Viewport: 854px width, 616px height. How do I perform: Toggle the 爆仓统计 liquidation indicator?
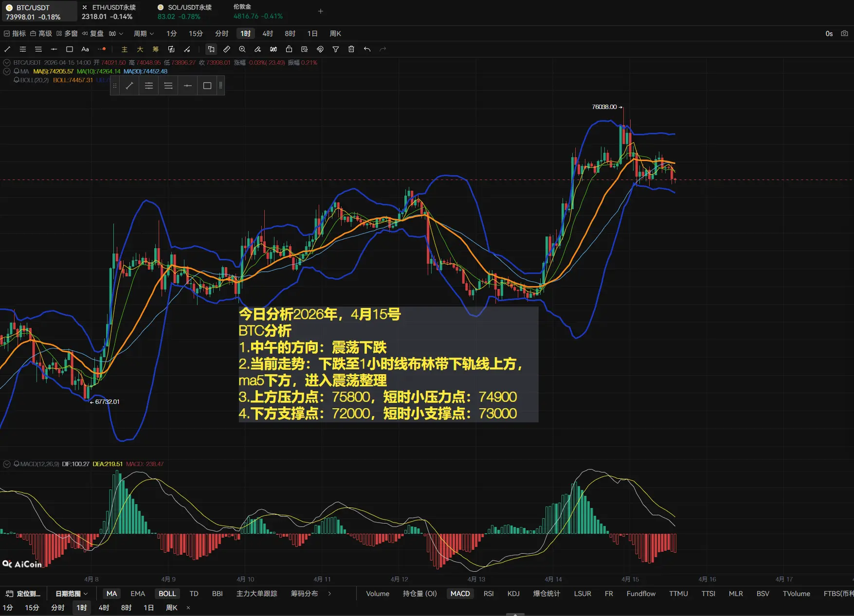546,594
